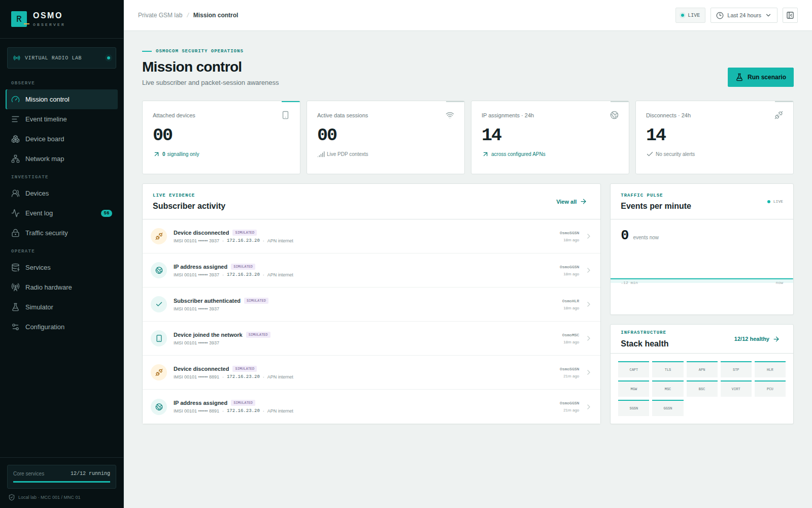Image resolution: width=812 pixels, height=508 pixels.
Task: Click the GGSN stack health tile
Action: [668, 408]
